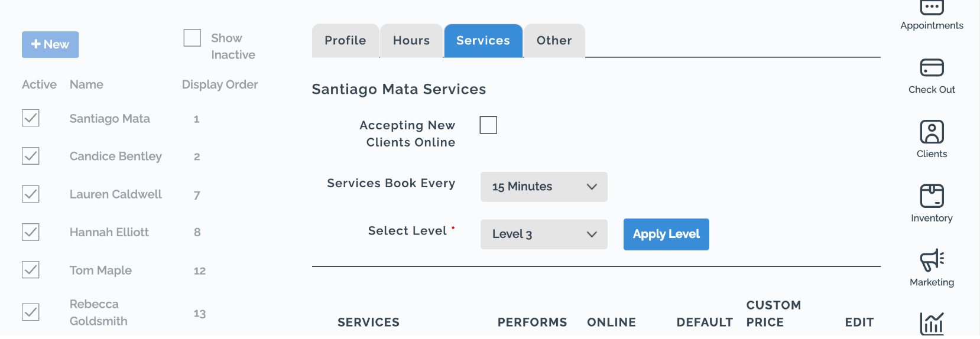
Task: Select Lauren Caldwell from staff list
Action: point(116,194)
